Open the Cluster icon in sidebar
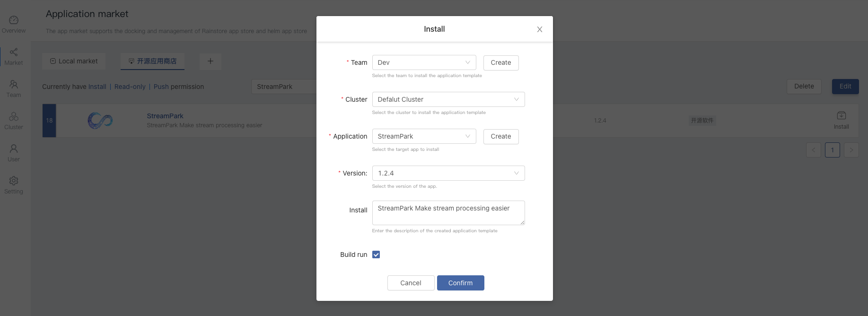 pyautogui.click(x=14, y=116)
